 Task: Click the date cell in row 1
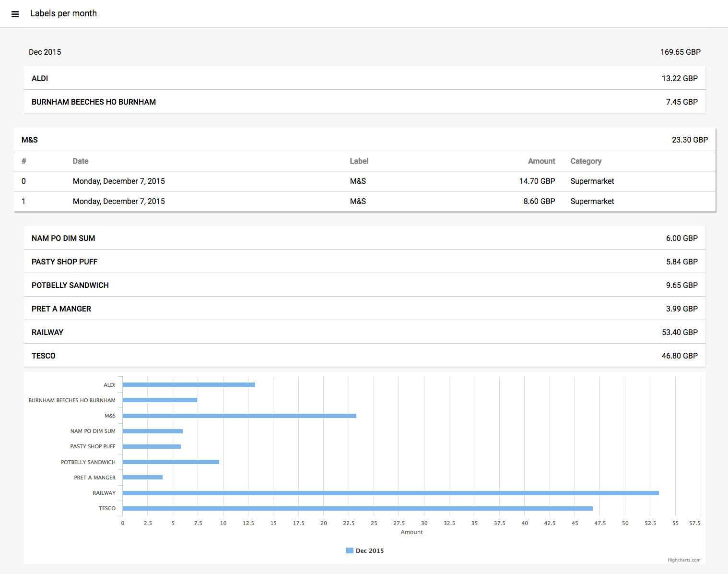pos(119,201)
